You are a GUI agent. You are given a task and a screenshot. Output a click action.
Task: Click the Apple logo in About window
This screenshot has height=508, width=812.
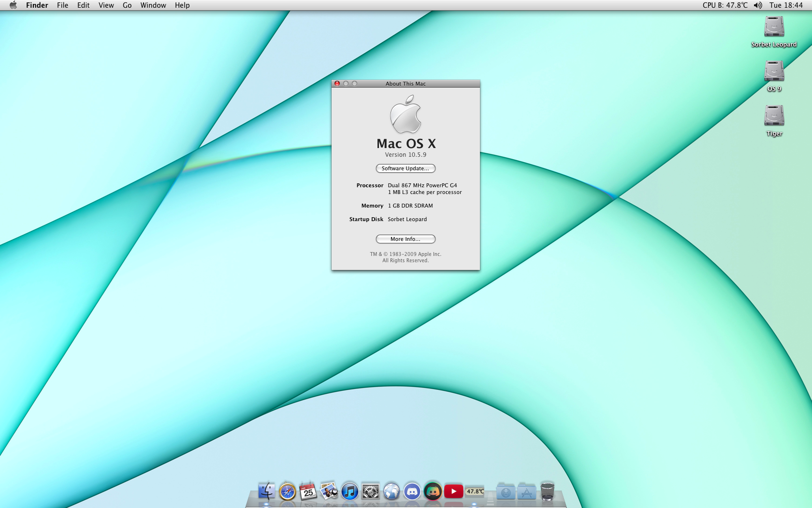406,114
